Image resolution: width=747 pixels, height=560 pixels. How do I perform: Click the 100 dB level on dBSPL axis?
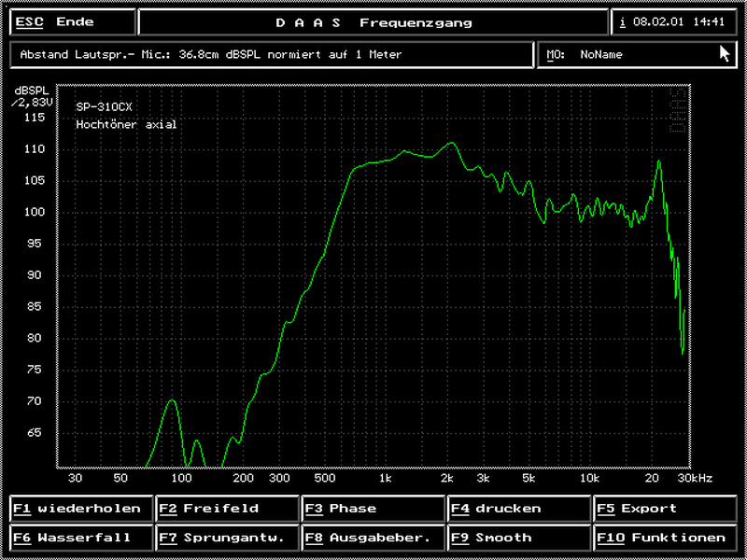(34, 212)
